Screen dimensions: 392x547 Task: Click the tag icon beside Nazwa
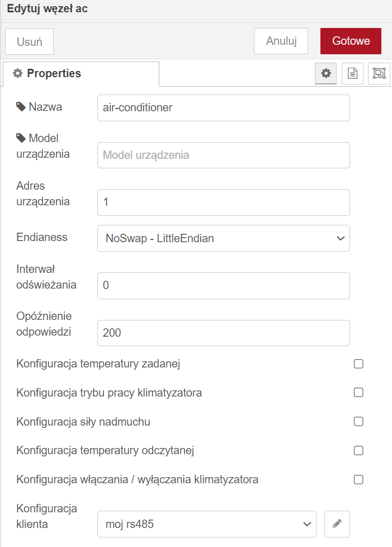21,107
